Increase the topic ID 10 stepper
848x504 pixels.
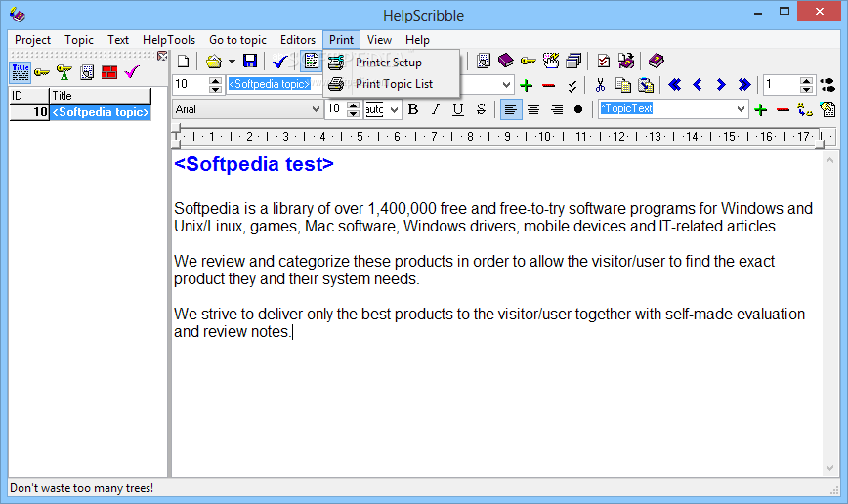pos(215,80)
